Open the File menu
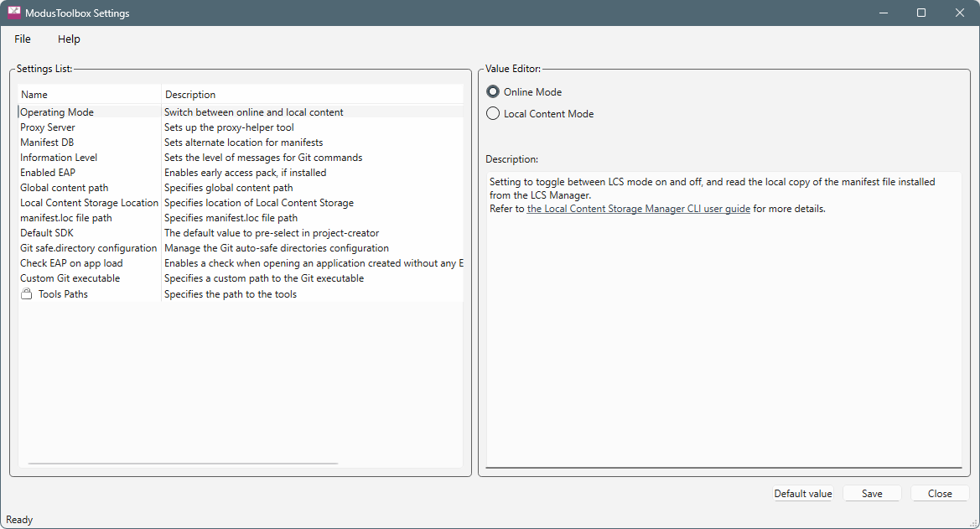 23,39
